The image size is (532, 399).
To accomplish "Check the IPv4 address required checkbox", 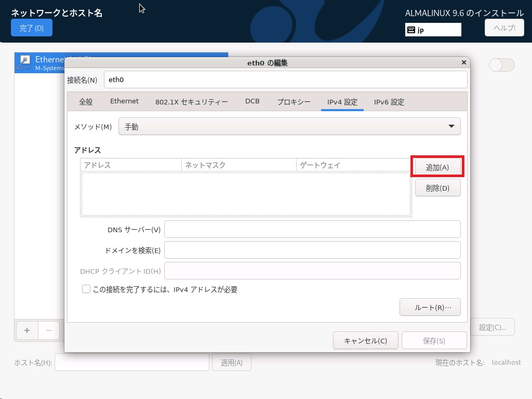I will click(x=86, y=289).
